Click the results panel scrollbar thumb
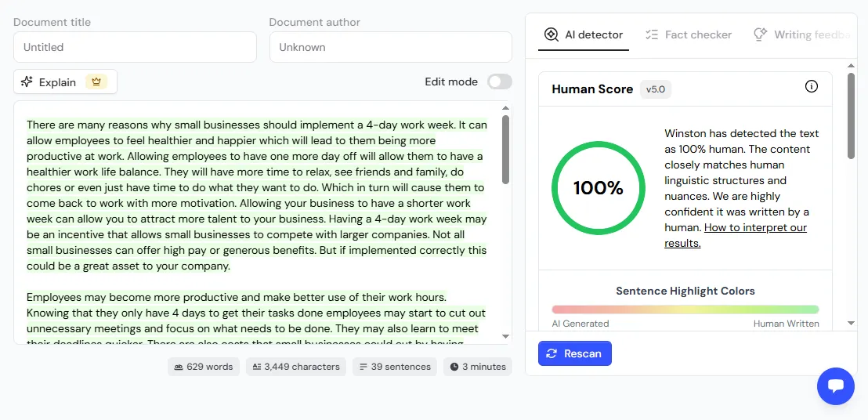This screenshot has width=868, height=420. [x=851, y=116]
